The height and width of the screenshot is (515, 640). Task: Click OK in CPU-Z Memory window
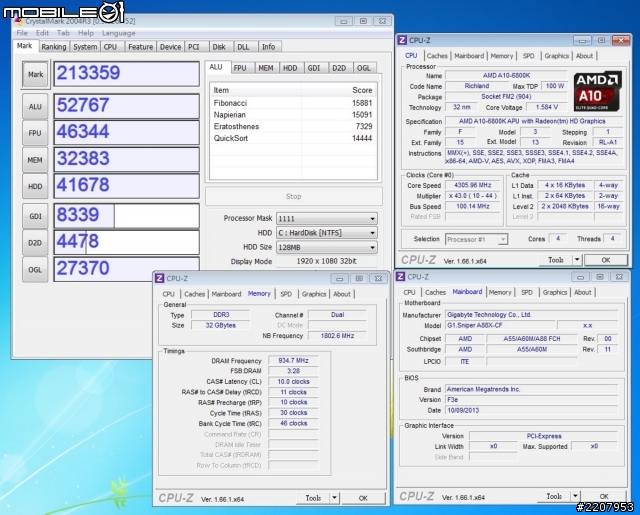click(363, 498)
